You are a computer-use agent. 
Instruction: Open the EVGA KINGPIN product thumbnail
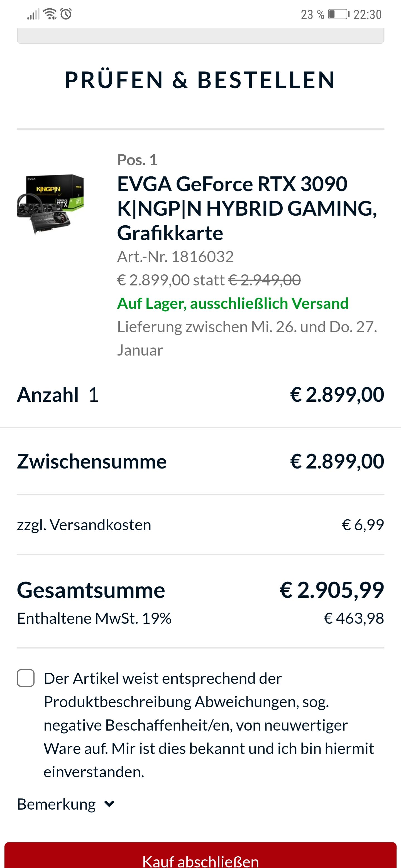pyautogui.click(x=50, y=204)
